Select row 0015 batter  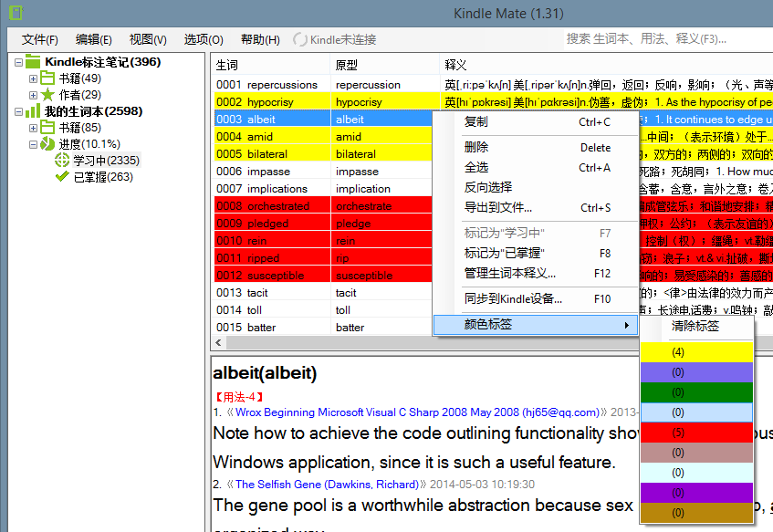[x=323, y=328]
